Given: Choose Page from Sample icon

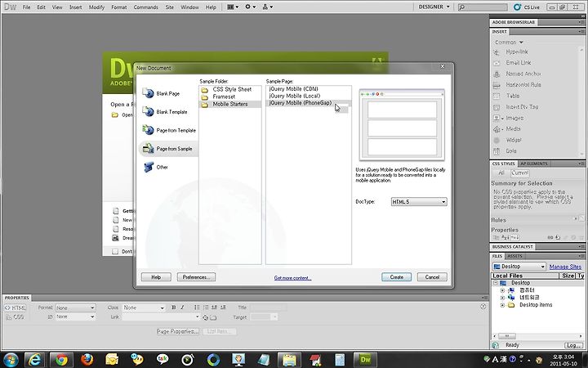Looking at the screenshot, I should coord(148,148).
